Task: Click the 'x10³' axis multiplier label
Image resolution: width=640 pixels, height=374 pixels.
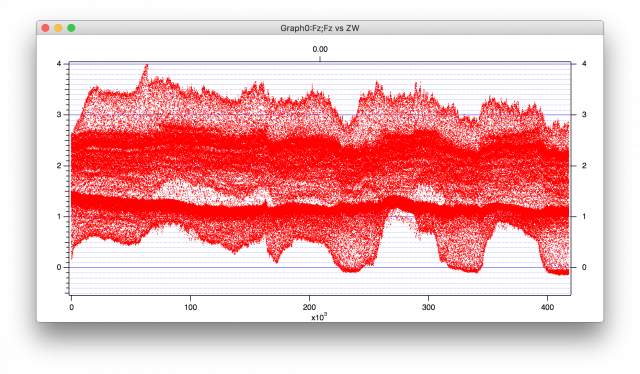Action: (319, 317)
